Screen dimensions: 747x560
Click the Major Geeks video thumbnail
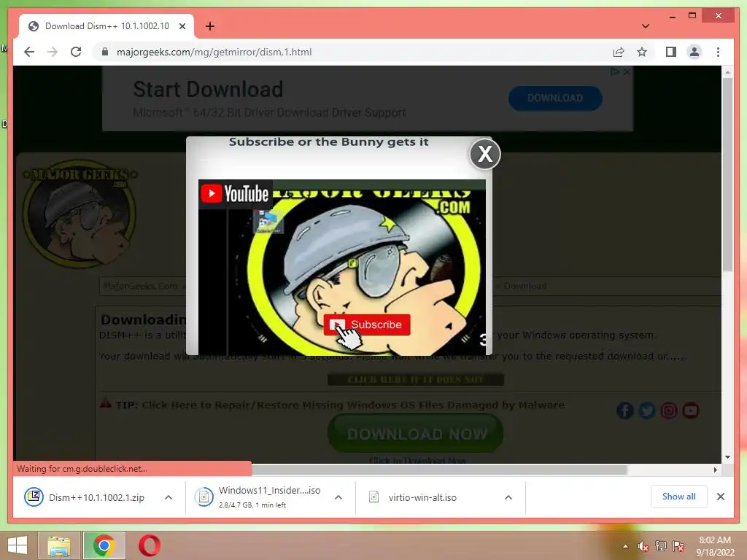pyautogui.click(x=342, y=267)
